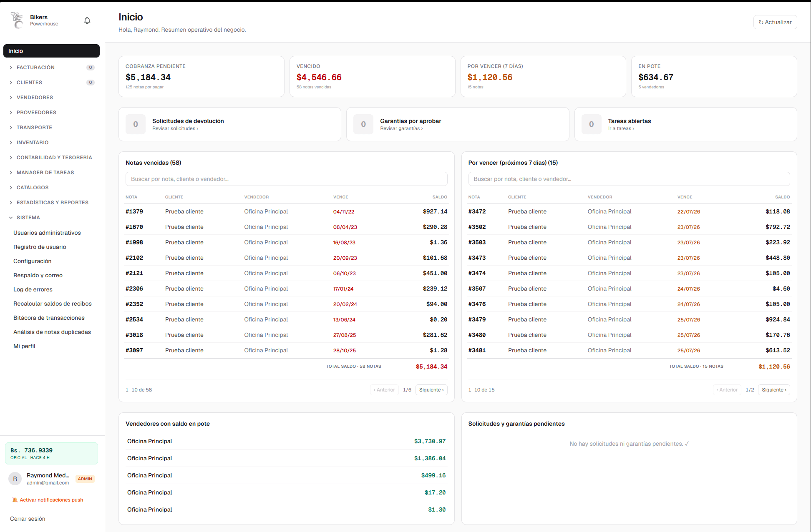This screenshot has height=532, width=811.
Task: Go to next page of Por vencer table
Action: [774, 390]
